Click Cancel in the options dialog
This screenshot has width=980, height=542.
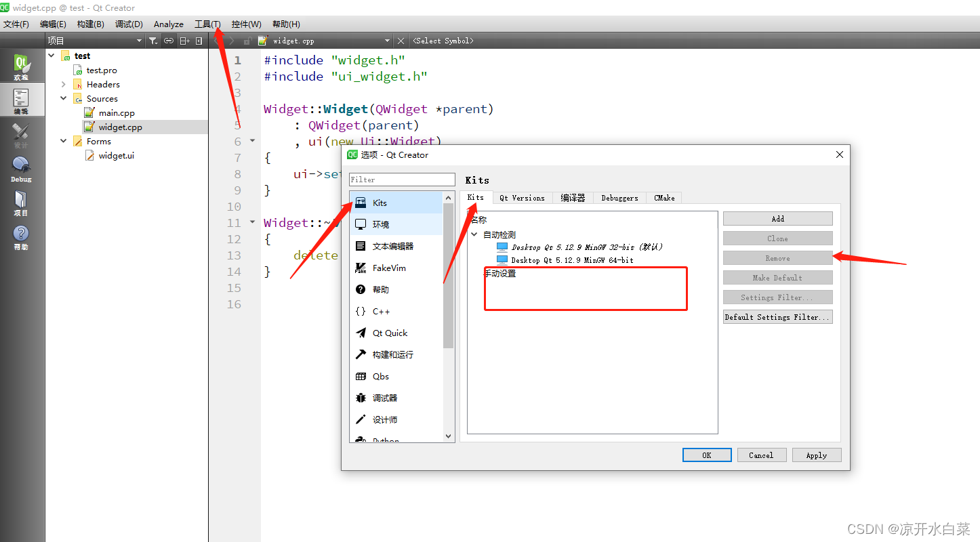pyautogui.click(x=762, y=455)
